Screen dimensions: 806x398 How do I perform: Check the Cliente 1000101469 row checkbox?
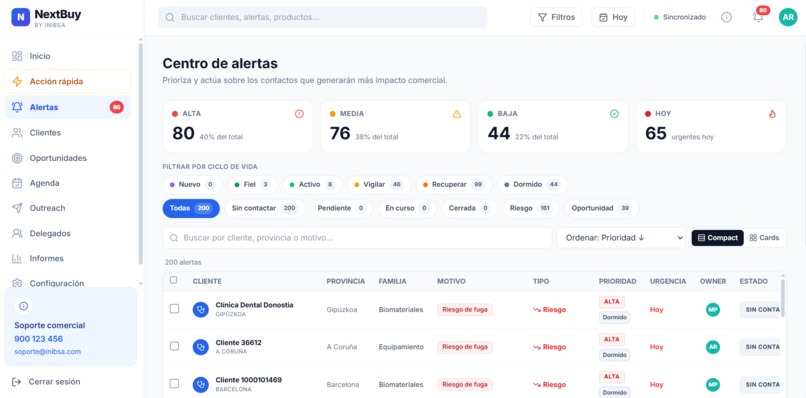(x=174, y=384)
